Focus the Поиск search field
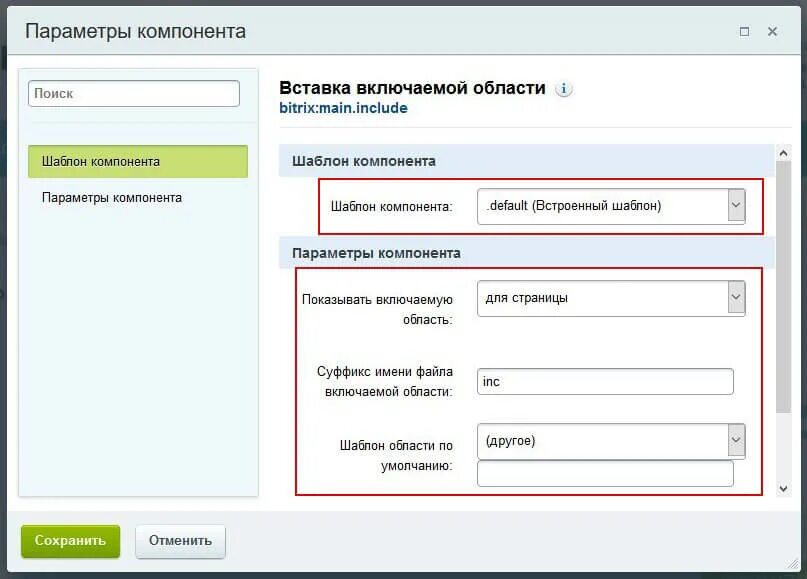Viewport: 807px width, 579px height. point(134,94)
